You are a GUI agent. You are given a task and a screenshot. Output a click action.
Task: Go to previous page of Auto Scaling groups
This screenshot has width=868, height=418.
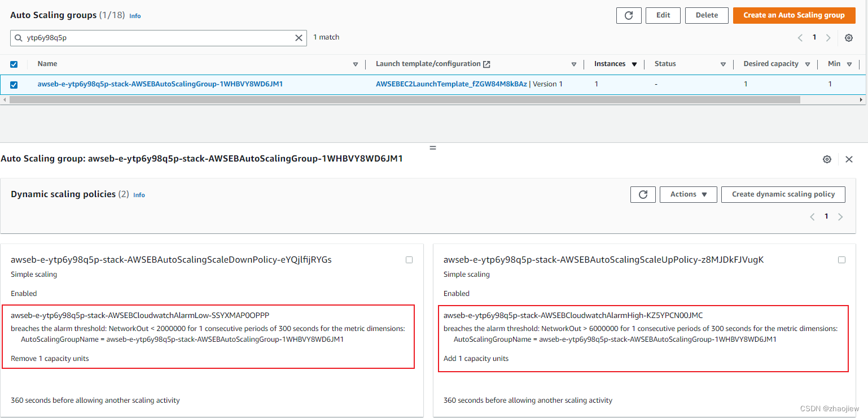pyautogui.click(x=800, y=38)
